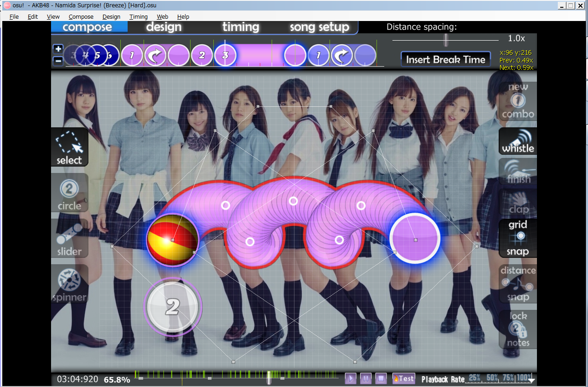The height and width of the screenshot is (387, 588).
Task: Open the Edit menu
Action: pyautogui.click(x=33, y=16)
